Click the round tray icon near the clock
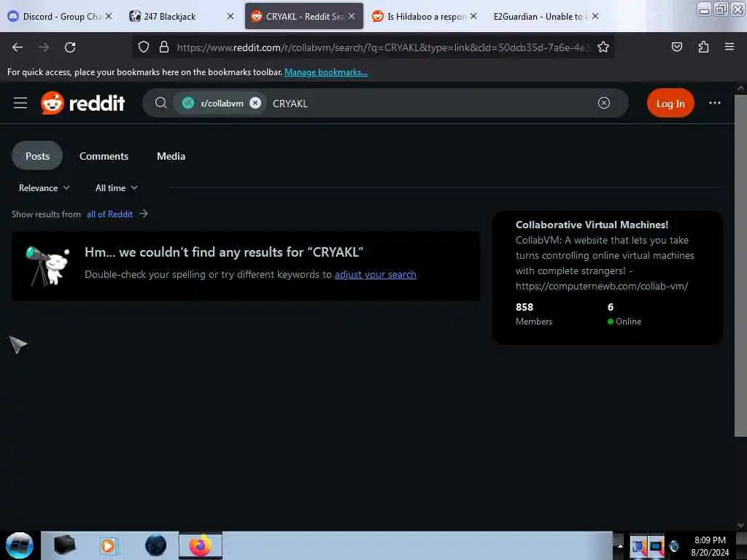 click(674, 546)
